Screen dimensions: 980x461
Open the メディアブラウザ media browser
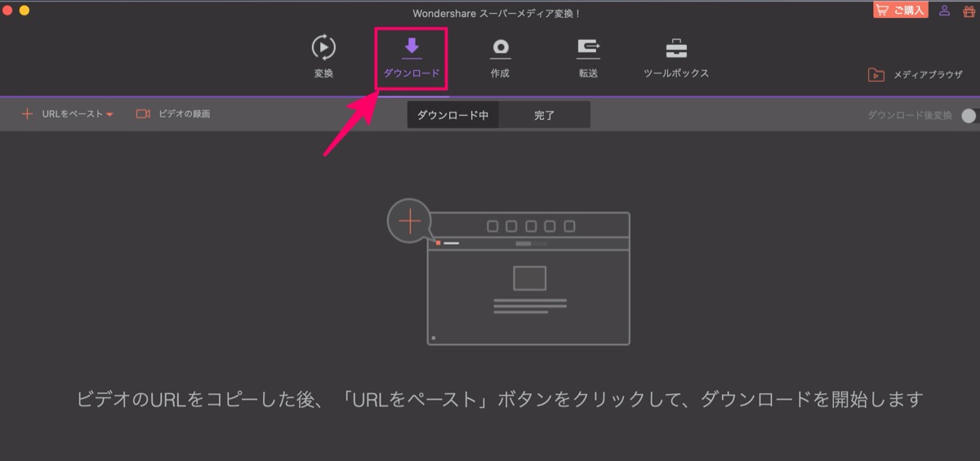[x=915, y=74]
